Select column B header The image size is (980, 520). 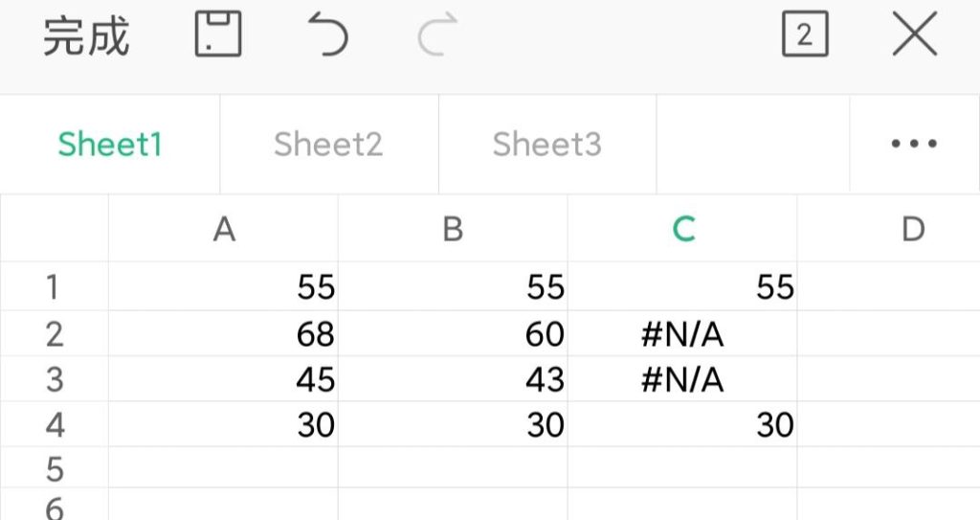[454, 229]
